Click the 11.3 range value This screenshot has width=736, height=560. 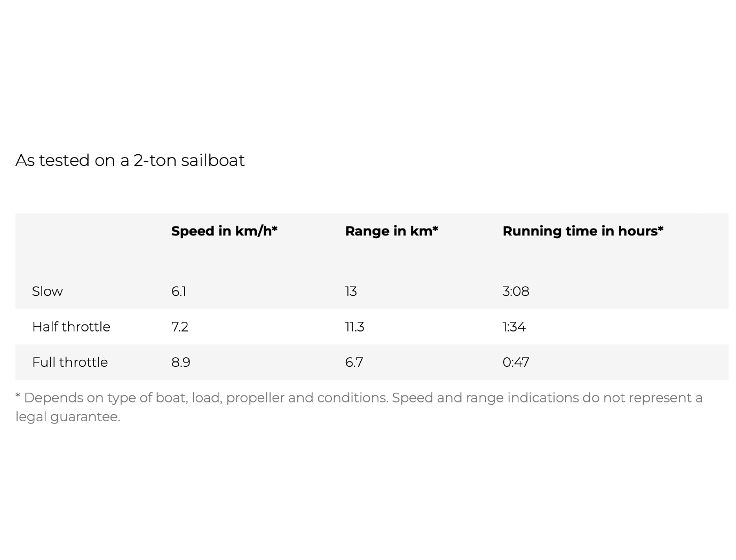coord(354,327)
